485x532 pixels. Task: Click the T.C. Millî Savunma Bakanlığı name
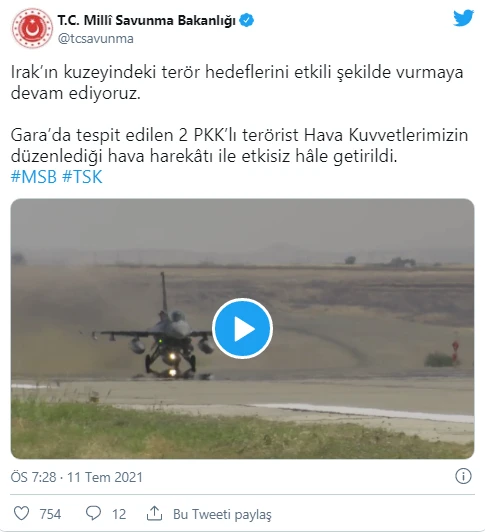coord(146,20)
